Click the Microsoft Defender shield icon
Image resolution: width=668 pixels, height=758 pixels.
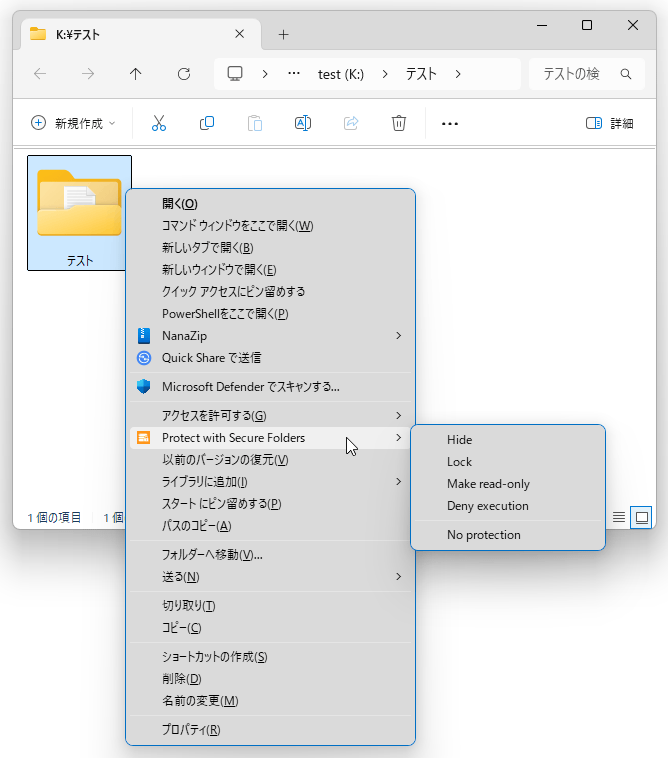click(x=144, y=386)
